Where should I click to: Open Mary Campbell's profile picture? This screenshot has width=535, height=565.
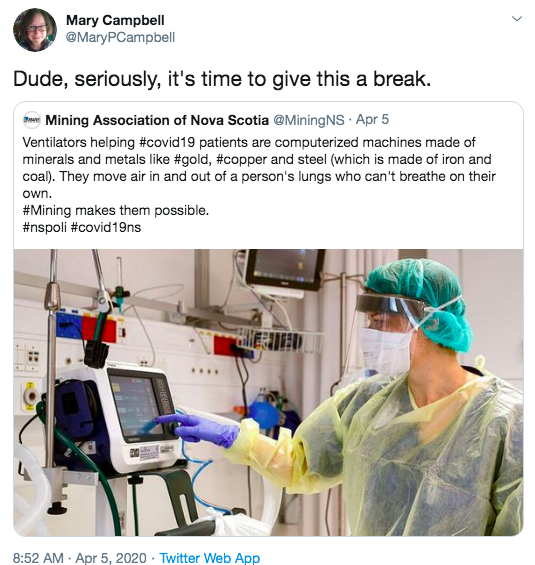coord(35,30)
